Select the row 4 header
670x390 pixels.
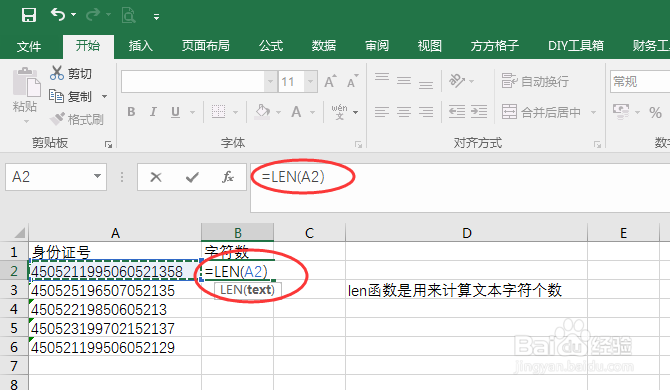click(14, 309)
